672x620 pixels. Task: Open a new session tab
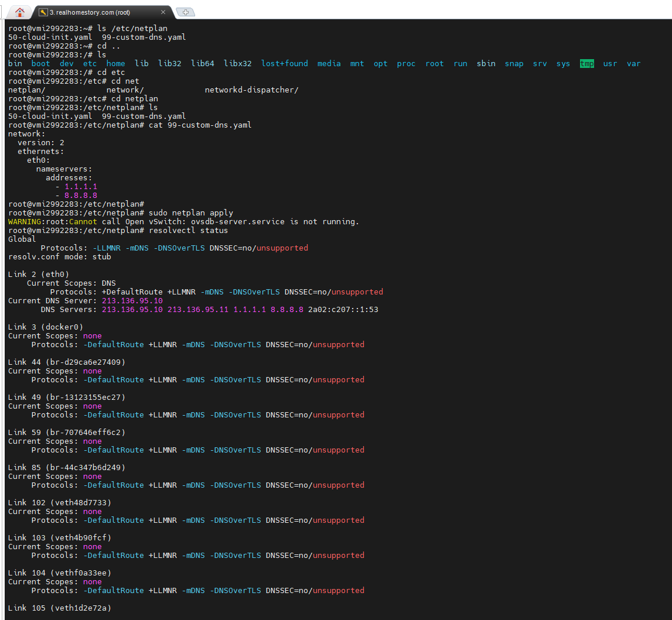[186, 12]
